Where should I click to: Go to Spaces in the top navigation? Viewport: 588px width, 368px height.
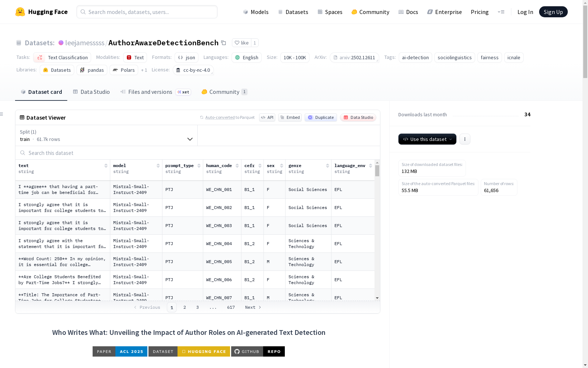coord(330,12)
